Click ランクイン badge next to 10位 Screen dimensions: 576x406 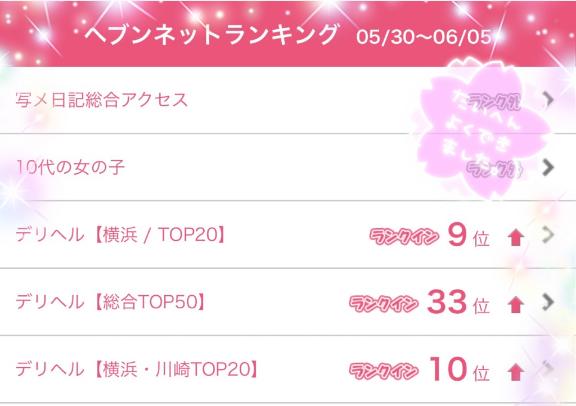click(384, 371)
